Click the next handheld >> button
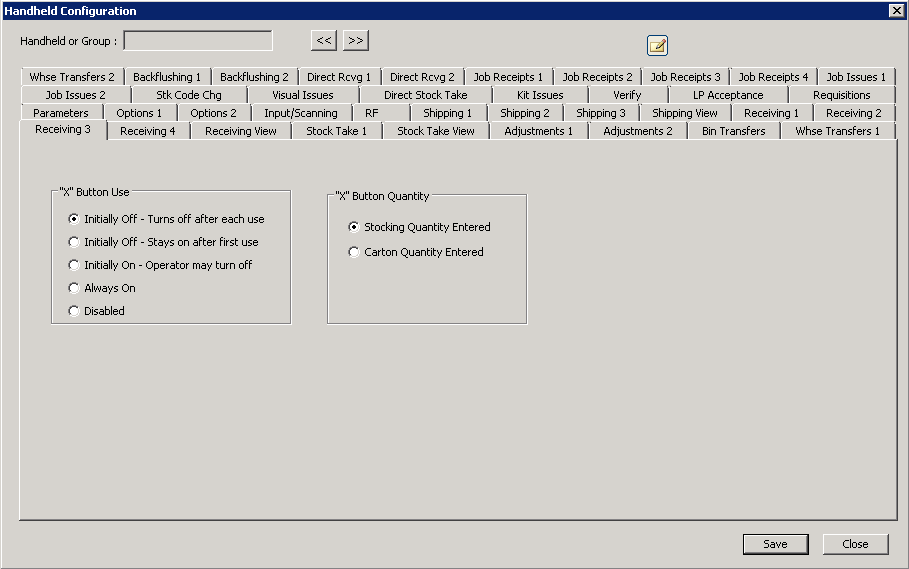 [x=356, y=40]
